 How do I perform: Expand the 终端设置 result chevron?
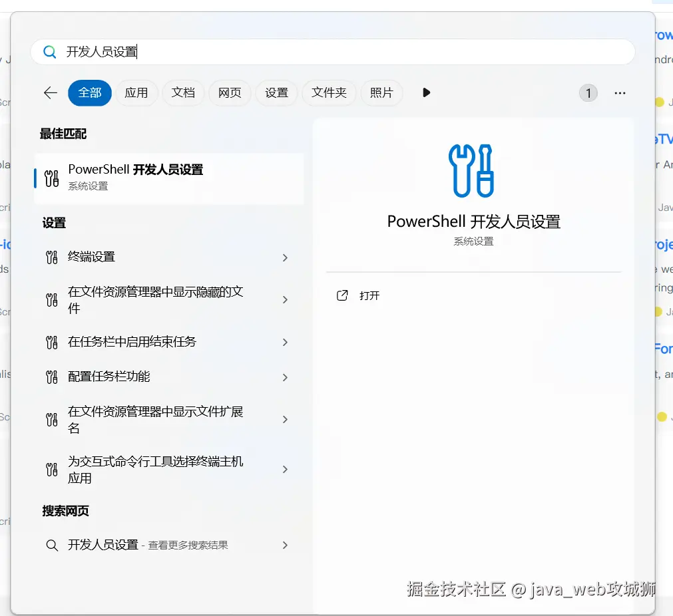pyautogui.click(x=285, y=257)
